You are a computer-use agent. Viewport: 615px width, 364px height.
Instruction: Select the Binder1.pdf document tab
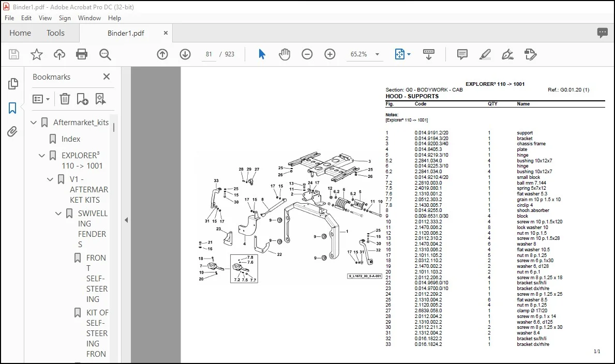[126, 33]
